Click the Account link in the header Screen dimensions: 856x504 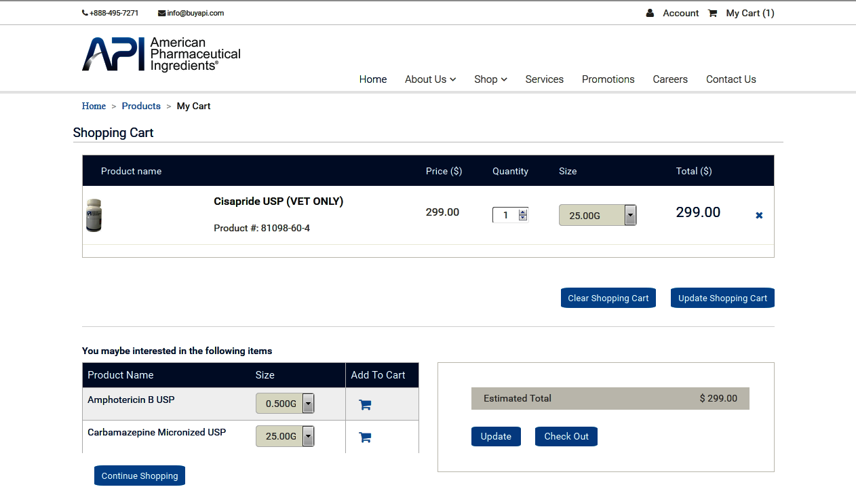click(x=681, y=13)
